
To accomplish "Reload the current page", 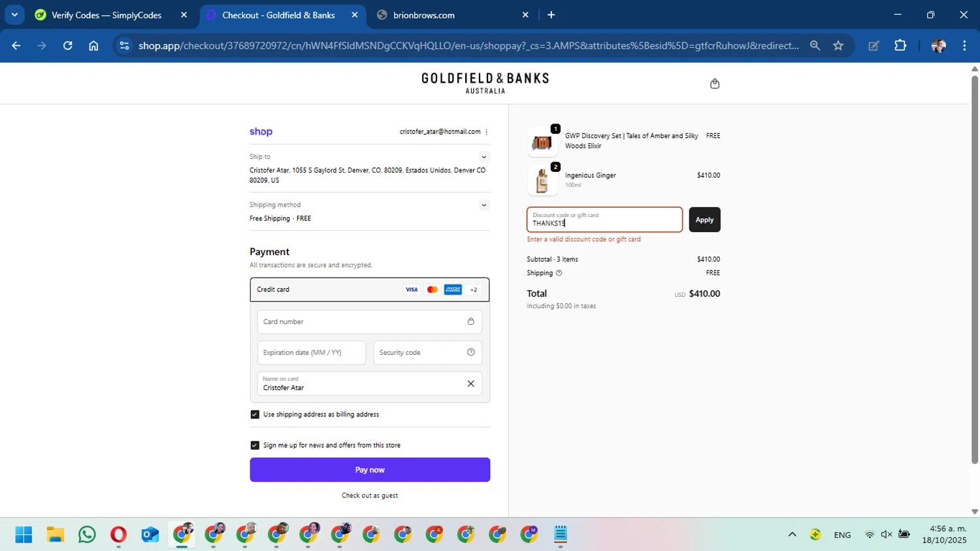I will pos(67,46).
